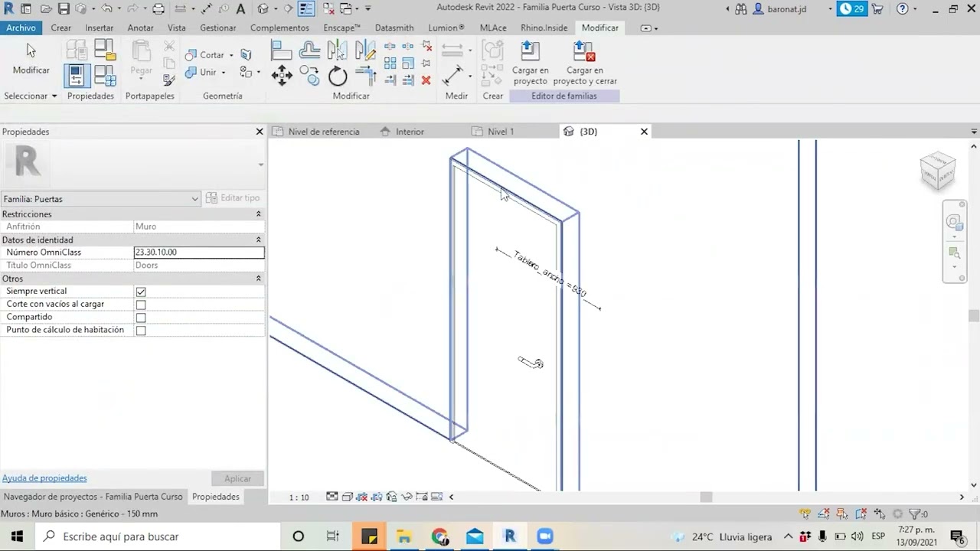980x551 pixels.
Task: Click the search binoculars icon
Action: click(x=740, y=9)
